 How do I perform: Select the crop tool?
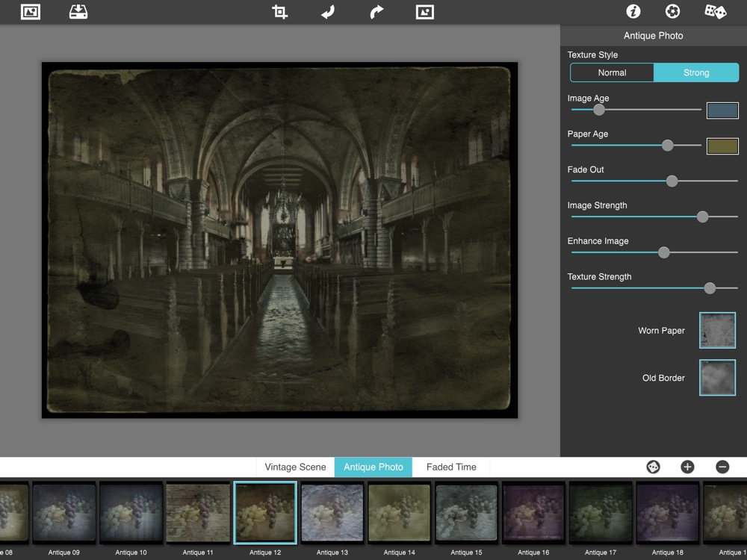[279, 12]
